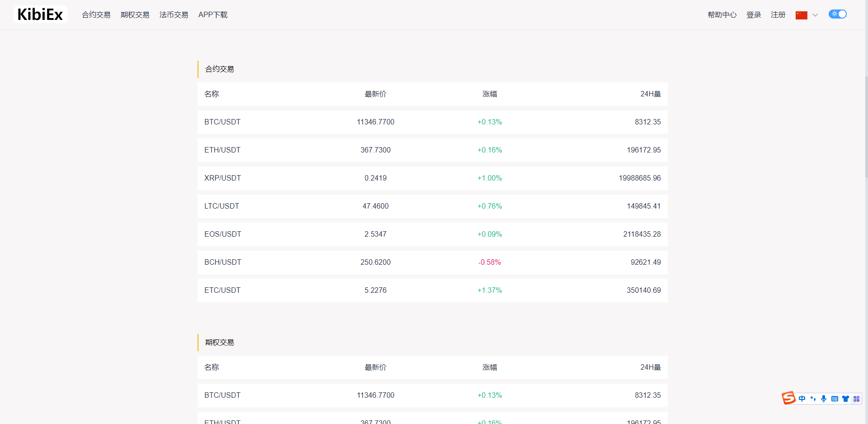The width and height of the screenshot is (868, 424).
Task: Expand the language selection chevron
Action: [815, 15]
